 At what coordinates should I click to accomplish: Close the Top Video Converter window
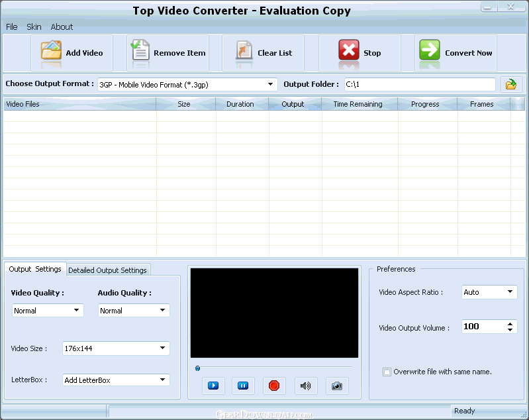point(510,7)
